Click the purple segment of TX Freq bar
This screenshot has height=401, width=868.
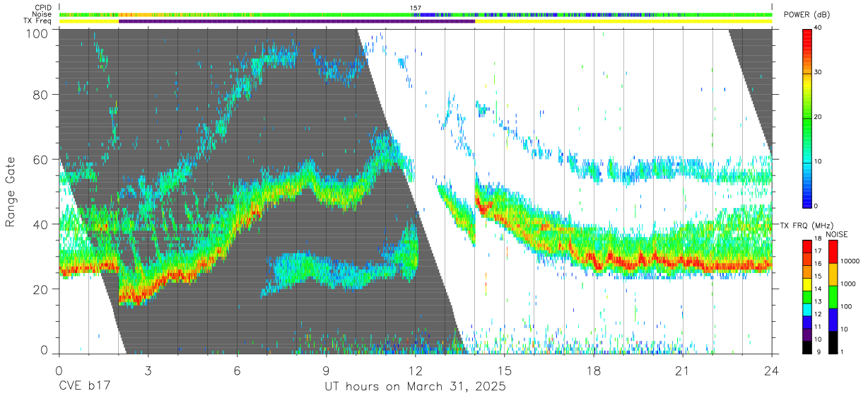(x=297, y=21)
